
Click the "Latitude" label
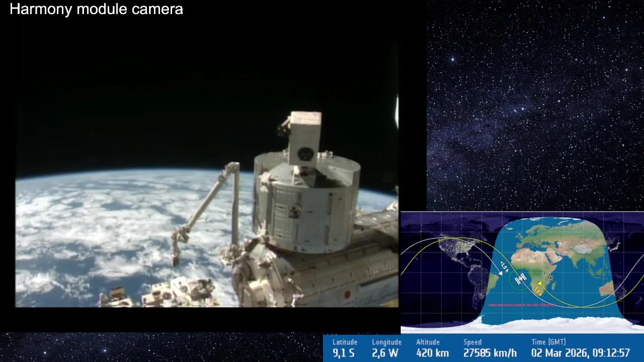(345, 342)
